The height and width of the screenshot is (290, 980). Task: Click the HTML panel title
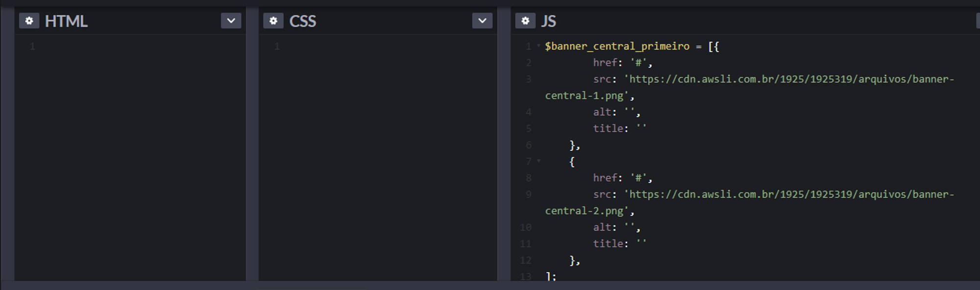(x=66, y=22)
